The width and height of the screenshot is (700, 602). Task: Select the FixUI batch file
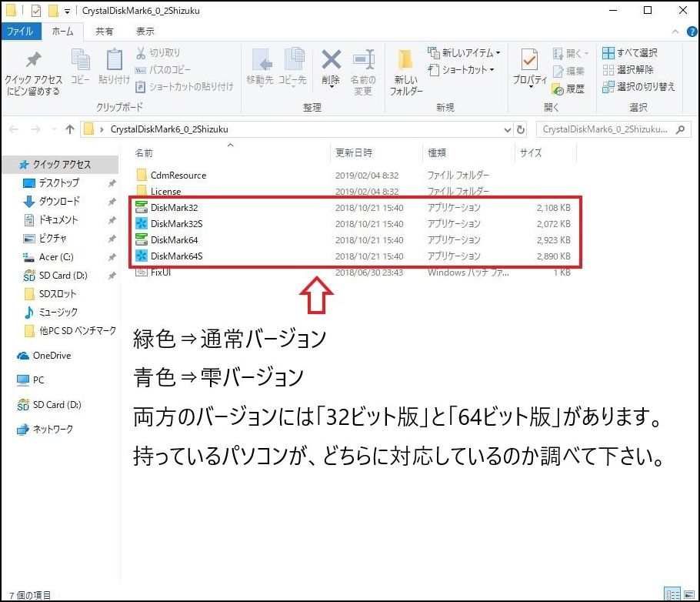point(161,273)
